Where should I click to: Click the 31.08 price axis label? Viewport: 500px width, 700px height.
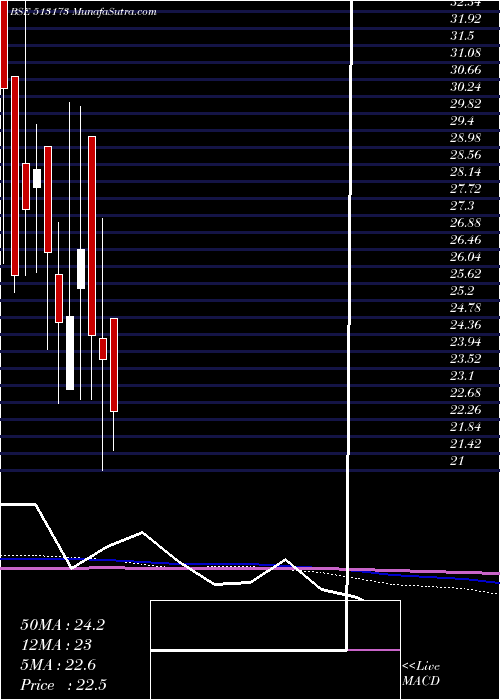click(x=466, y=53)
